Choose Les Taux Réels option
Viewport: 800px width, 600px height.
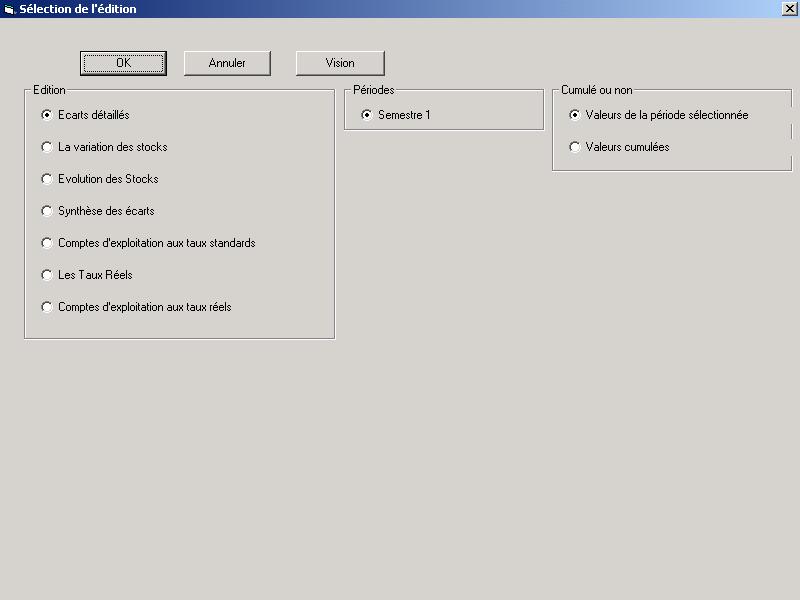pyautogui.click(x=87, y=275)
